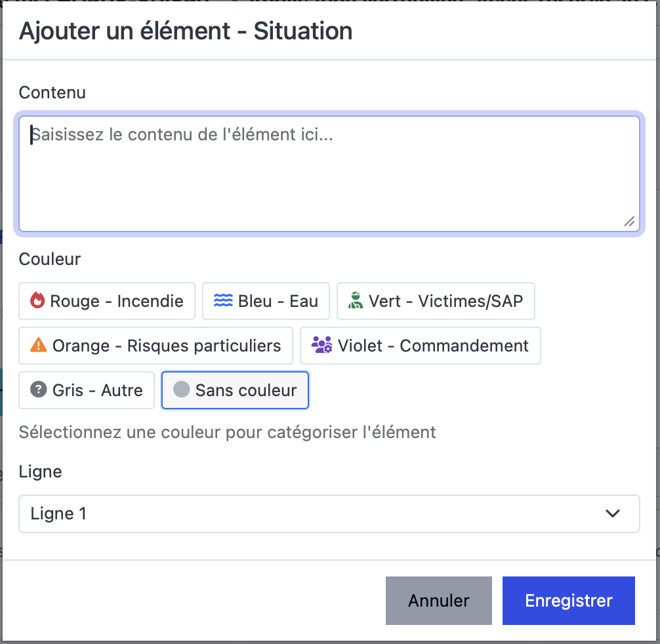This screenshot has height=644, width=660.
Task: Select the Rouge - Incendie color option
Action: pos(107,301)
